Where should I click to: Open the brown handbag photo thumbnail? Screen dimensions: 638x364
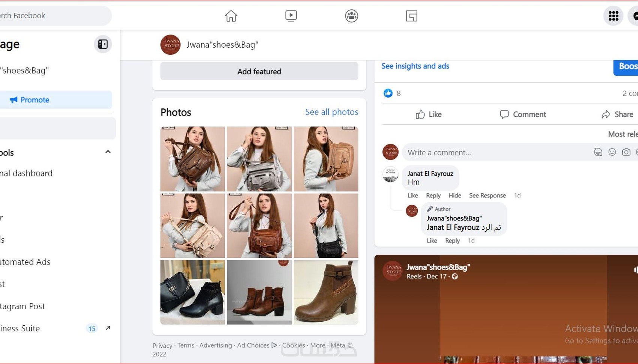[193, 159]
